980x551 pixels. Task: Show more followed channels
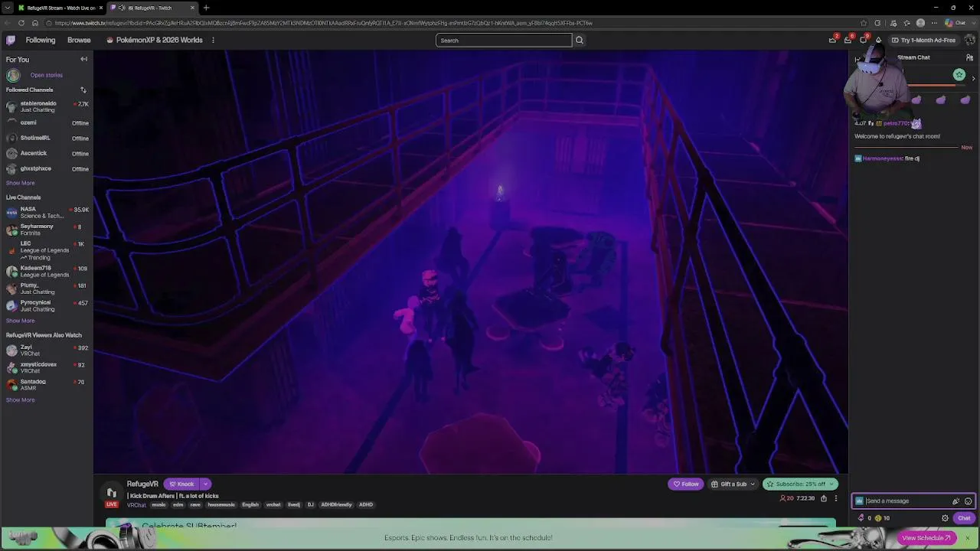21,183
